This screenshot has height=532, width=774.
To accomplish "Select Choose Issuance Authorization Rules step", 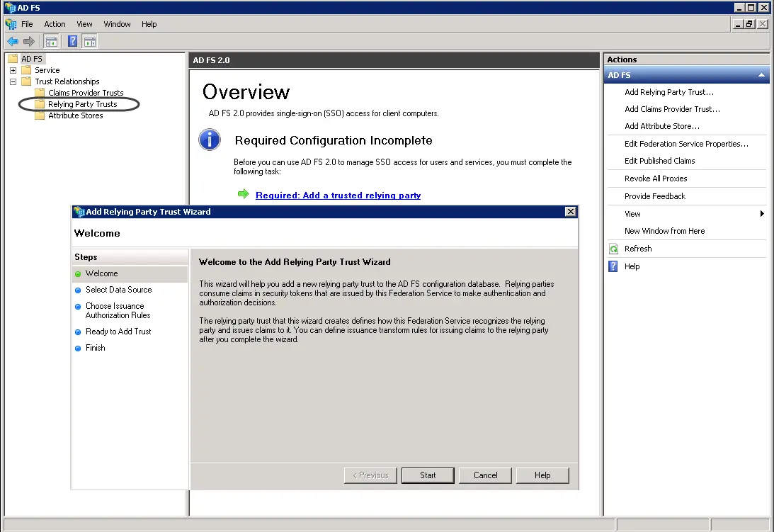I will 118,311.
